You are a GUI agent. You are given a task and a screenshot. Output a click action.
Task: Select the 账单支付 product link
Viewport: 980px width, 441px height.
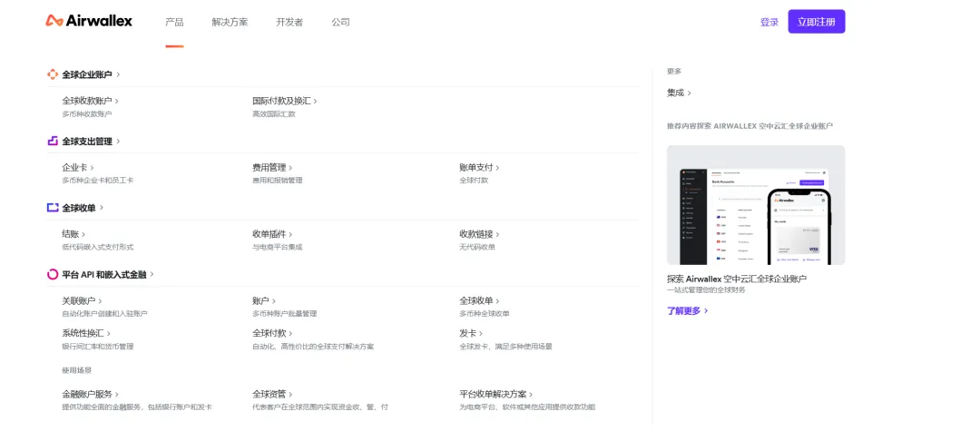pos(479,167)
